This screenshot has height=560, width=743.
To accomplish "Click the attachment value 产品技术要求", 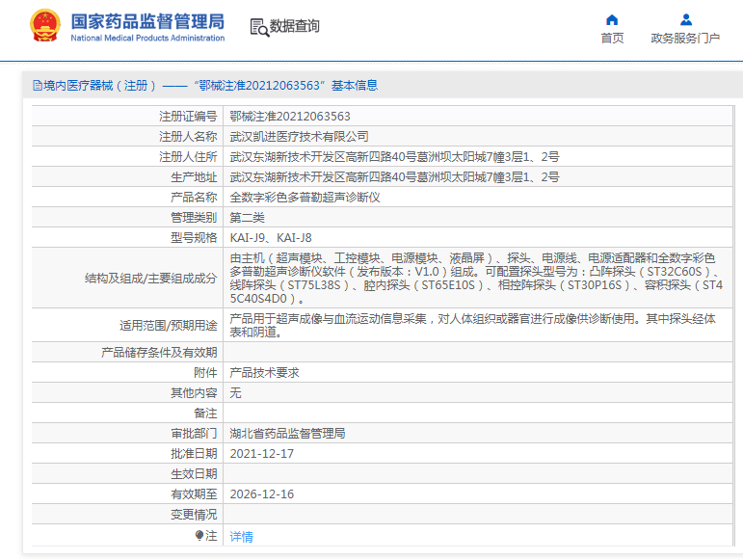I will tap(264, 372).
